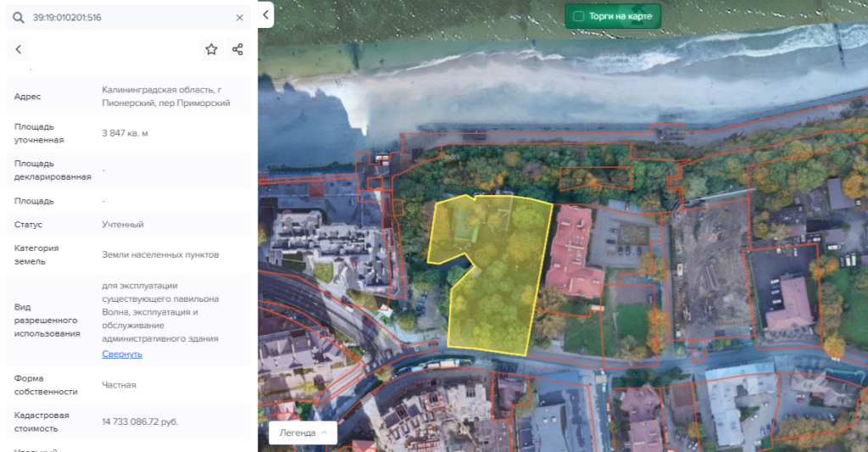This screenshot has height=452, width=868.
Task: Collapse the side info panel
Action: coord(266,14)
